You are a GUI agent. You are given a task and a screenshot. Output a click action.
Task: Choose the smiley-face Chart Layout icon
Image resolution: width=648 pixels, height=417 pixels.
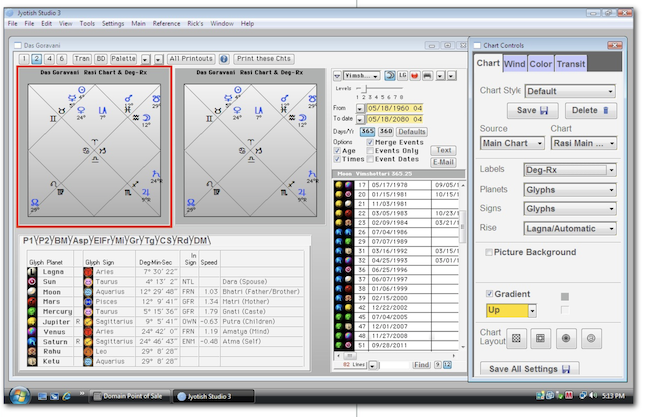[x=591, y=339]
